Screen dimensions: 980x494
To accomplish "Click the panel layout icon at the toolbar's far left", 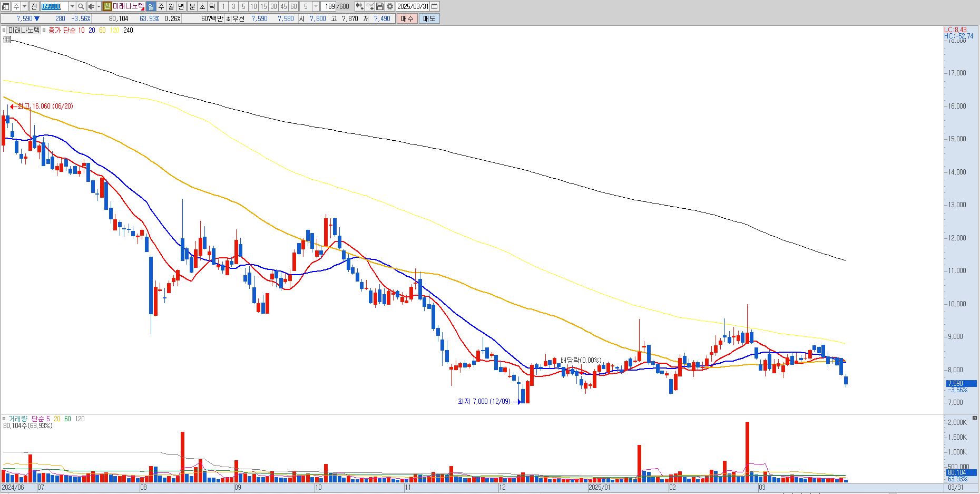I will [x=5, y=6].
